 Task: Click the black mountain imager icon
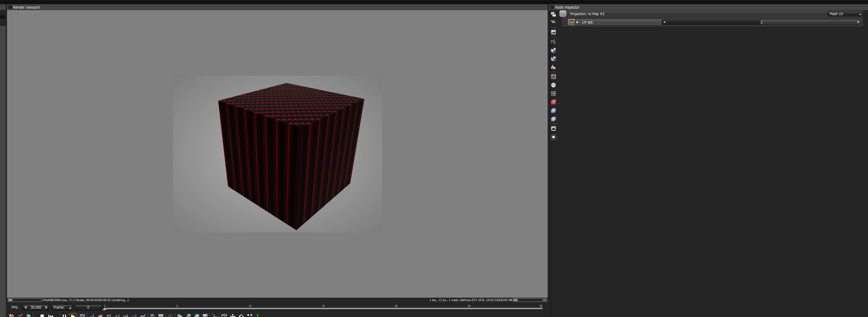click(553, 128)
